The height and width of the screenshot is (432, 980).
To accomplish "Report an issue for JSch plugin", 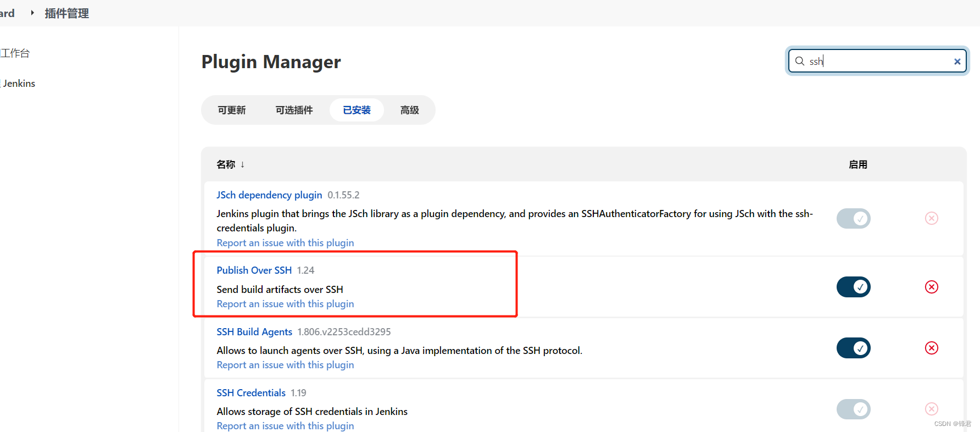I will pyautogui.click(x=285, y=243).
